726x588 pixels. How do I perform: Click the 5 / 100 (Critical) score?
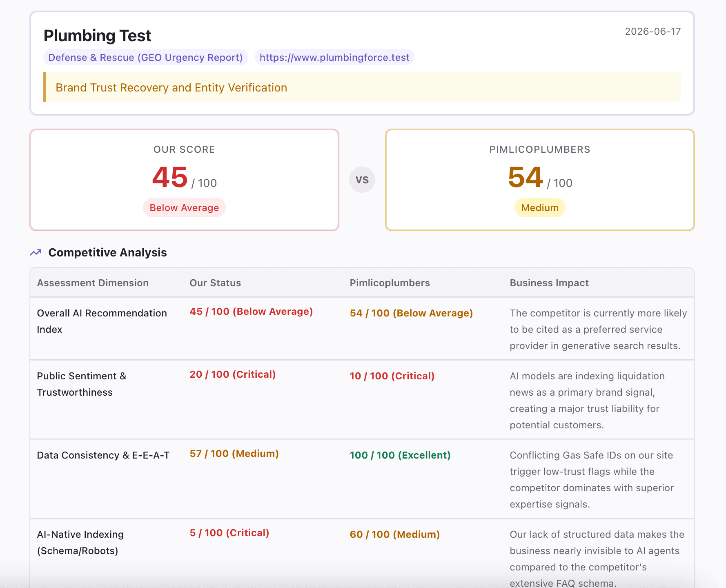click(229, 532)
